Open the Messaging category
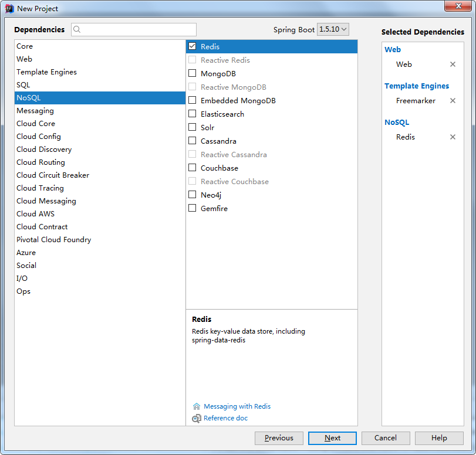This screenshot has width=476, height=455. [100, 111]
